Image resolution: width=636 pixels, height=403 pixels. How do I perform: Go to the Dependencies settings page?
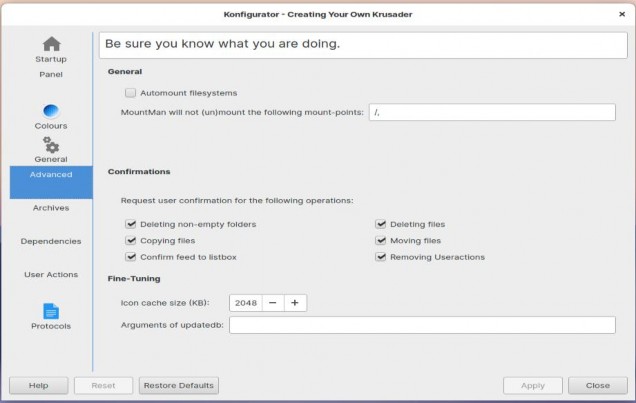tap(51, 241)
